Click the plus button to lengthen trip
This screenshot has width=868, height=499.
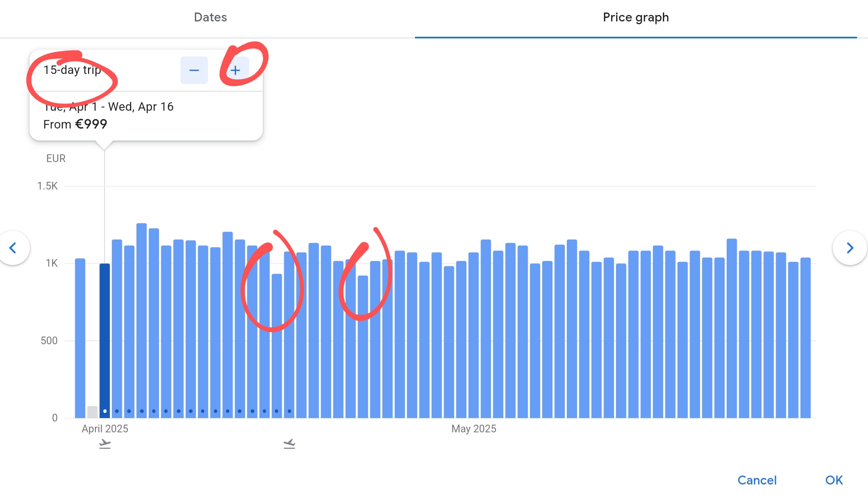coord(235,70)
